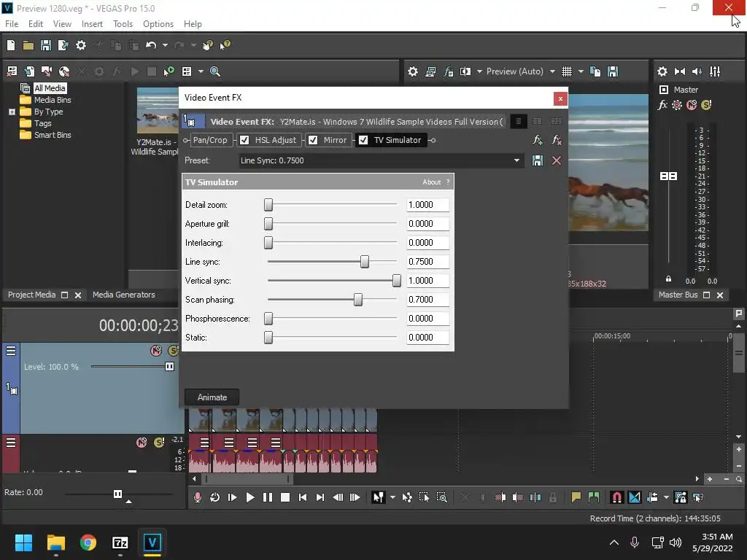
Task: Save preview snapshot to file icon
Action: [613, 71]
